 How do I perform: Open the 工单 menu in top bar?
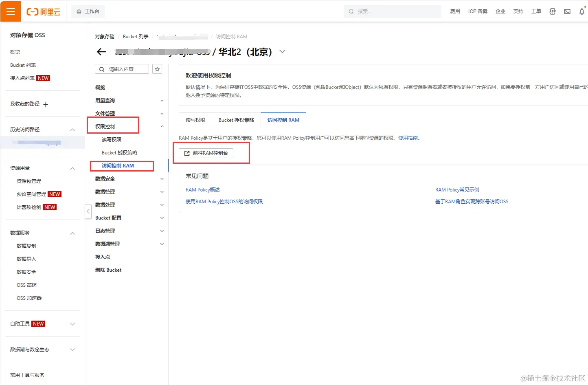536,11
